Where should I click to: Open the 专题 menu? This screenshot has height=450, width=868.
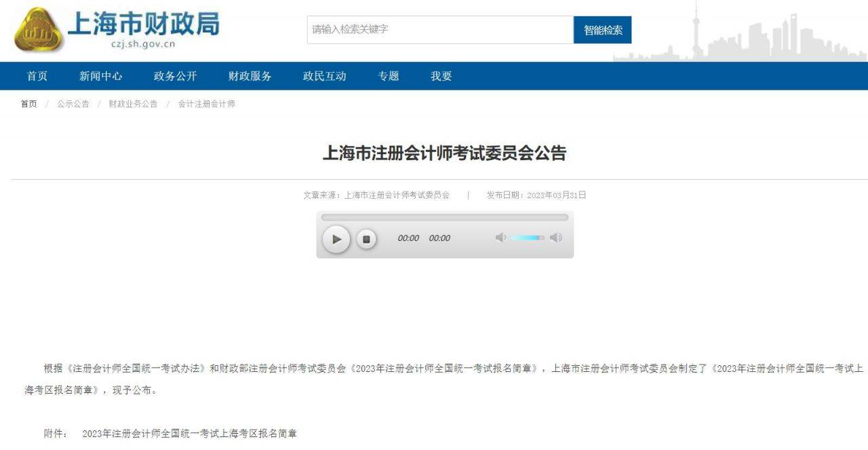(389, 76)
